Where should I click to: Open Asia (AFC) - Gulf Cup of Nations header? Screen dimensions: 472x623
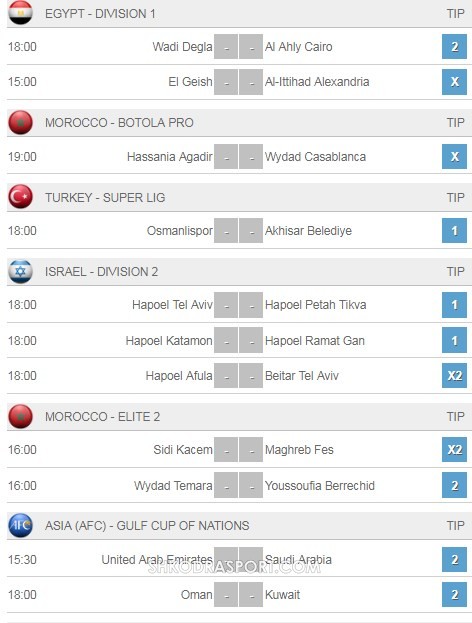pos(147,526)
